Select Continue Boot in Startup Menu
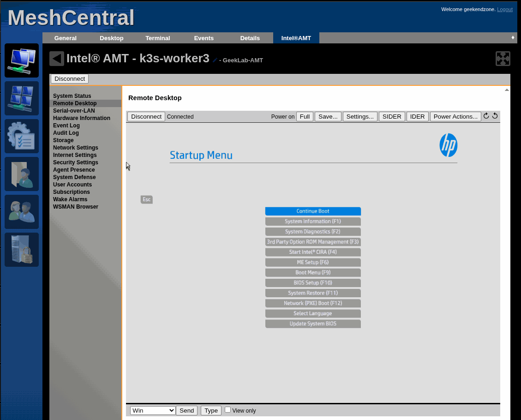Image resolution: width=521 pixels, height=420 pixels. (x=313, y=211)
